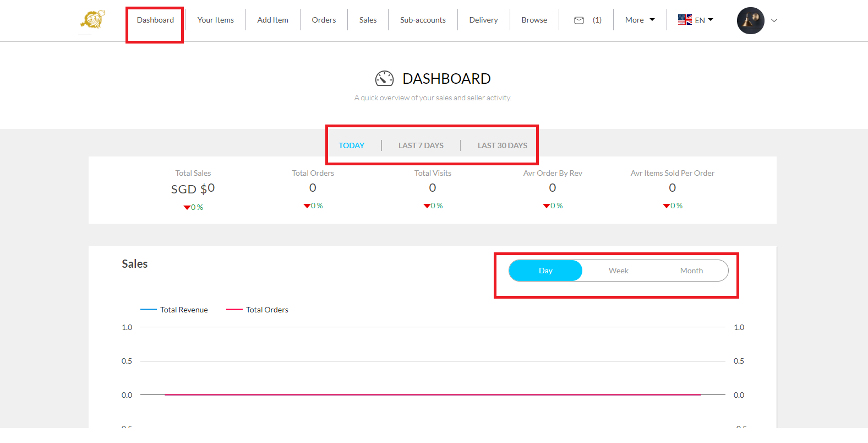Click the Total Sales SGD $0 value
Screen dimensions: 868x443
click(x=193, y=188)
